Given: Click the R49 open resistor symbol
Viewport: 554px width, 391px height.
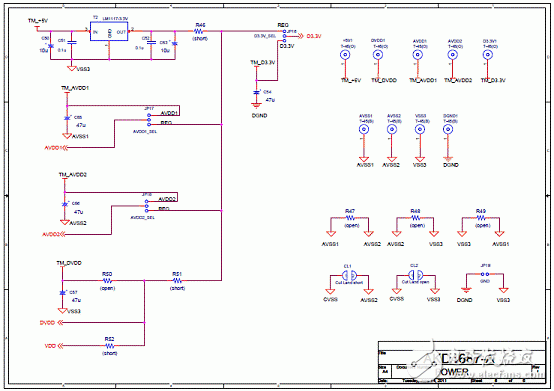Looking at the screenshot, I should point(481,218).
